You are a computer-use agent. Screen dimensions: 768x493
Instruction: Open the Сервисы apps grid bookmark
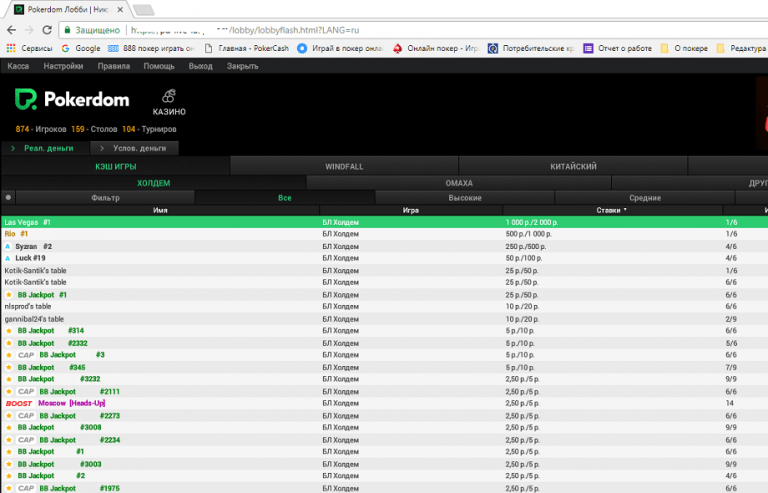click(29, 48)
